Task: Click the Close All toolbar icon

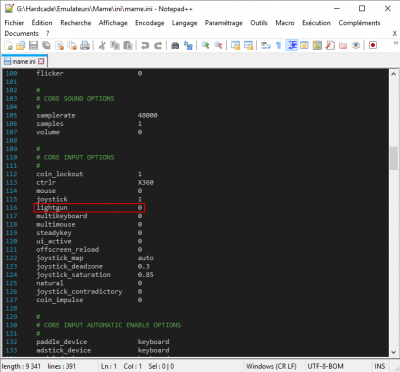Action: (x=72, y=45)
